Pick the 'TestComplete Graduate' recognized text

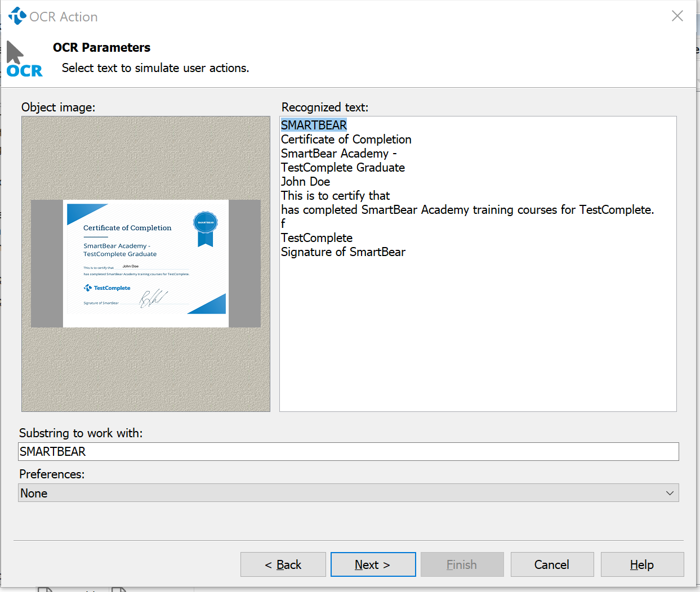[342, 168]
